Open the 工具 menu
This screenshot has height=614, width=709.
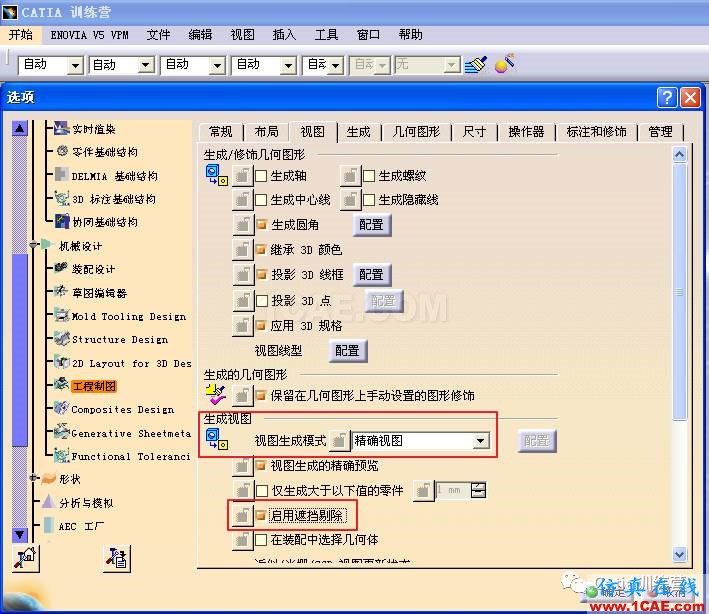click(x=326, y=35)
